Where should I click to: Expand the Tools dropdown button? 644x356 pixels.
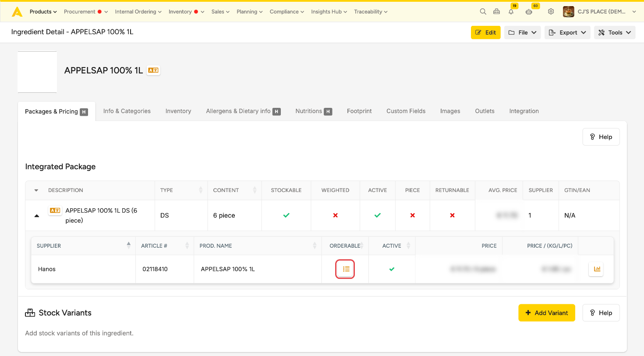click(615, 32)
